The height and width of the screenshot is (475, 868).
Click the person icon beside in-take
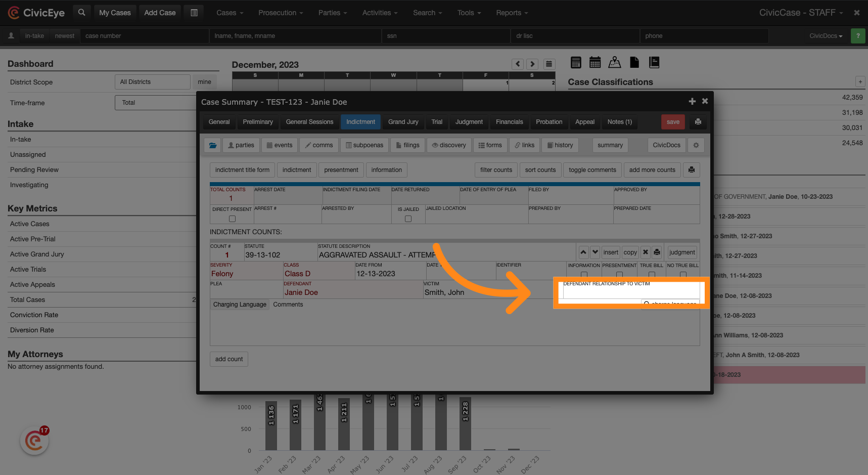[11, 36]
